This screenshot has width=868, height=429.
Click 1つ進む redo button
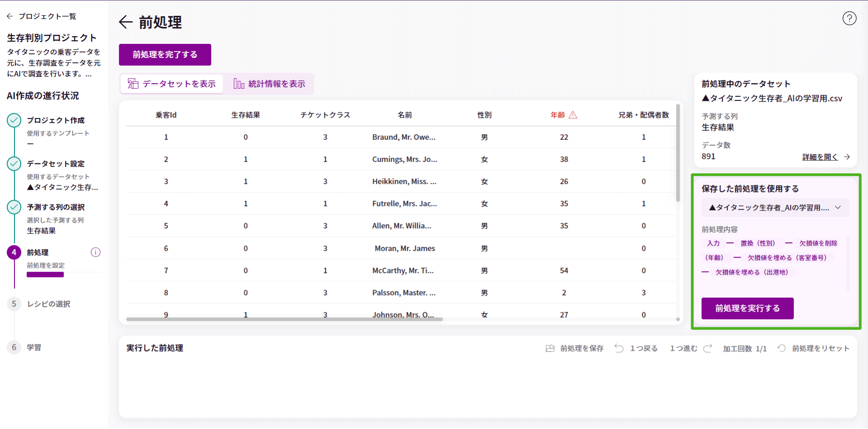(691, 348)
